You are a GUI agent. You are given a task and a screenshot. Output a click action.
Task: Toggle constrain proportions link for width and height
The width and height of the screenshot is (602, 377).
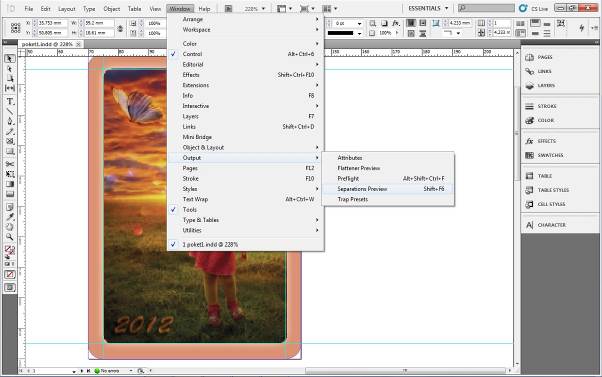pyautogui.click(x=120, y=28)
